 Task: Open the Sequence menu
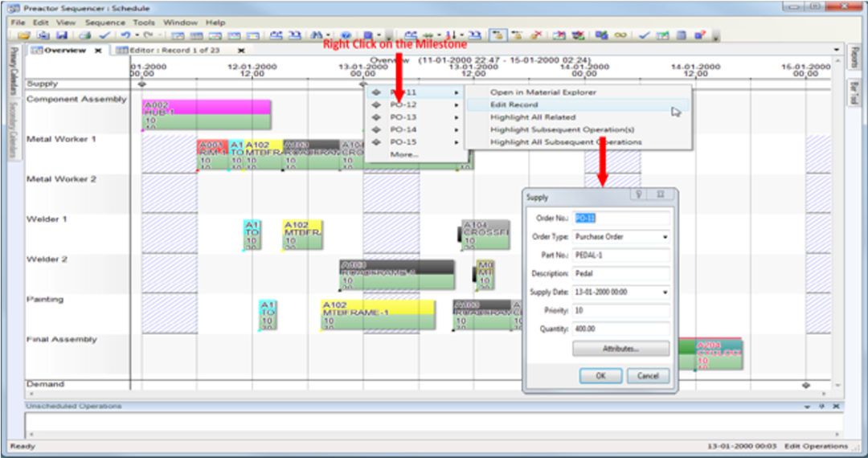[x=104, y=22]
